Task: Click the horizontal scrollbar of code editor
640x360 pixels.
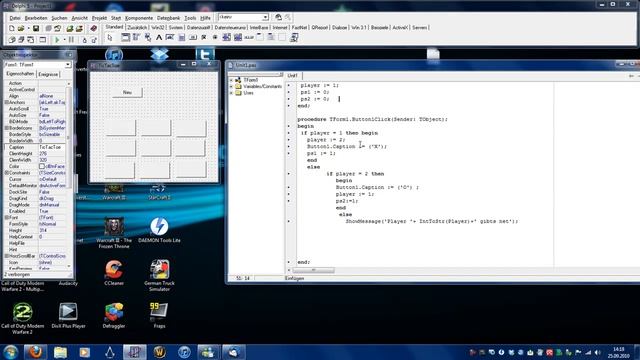Action: [x=313, y=270]
